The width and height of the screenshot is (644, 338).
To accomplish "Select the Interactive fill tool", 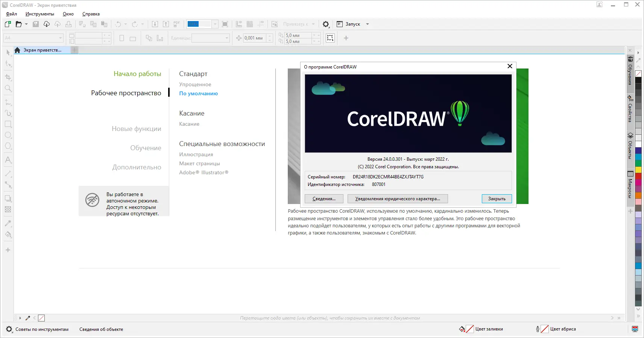I will coord(8,234).
